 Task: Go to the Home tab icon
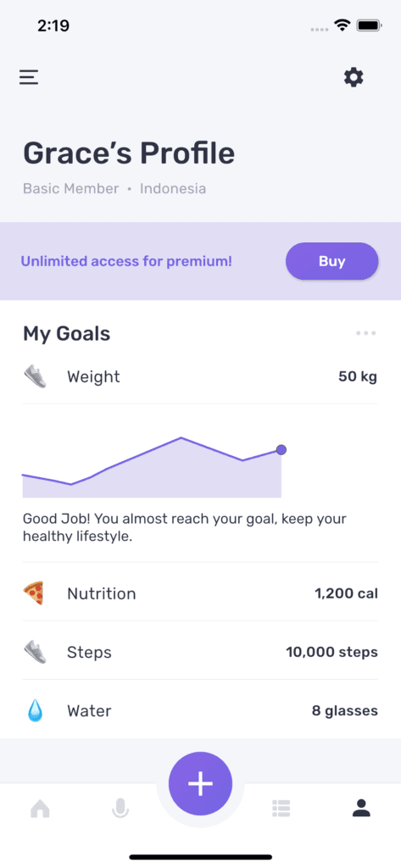[x=40, y=808]
